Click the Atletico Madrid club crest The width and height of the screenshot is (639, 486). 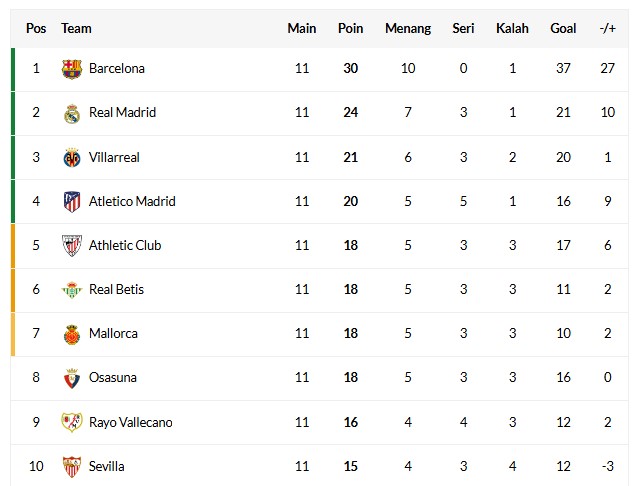click(72, 202)
